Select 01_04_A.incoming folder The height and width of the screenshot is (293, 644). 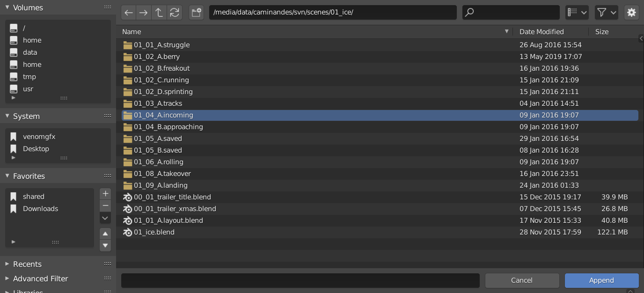tap(380, 115)
